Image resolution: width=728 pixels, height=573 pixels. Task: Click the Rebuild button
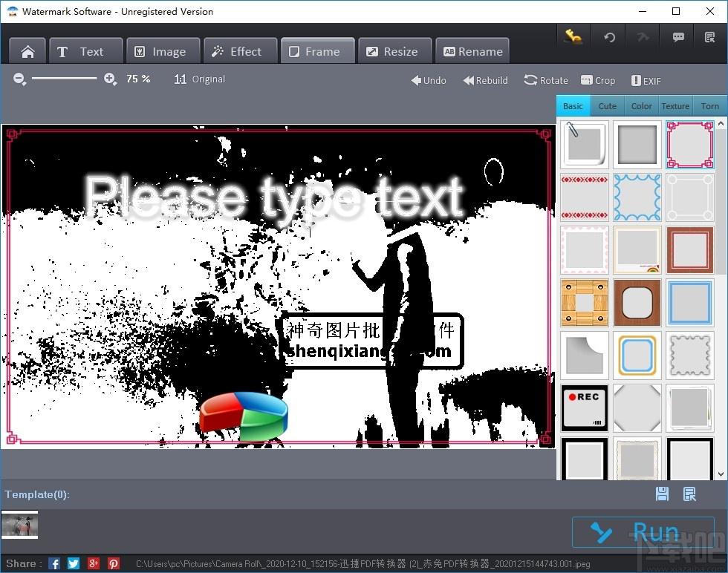485,80
